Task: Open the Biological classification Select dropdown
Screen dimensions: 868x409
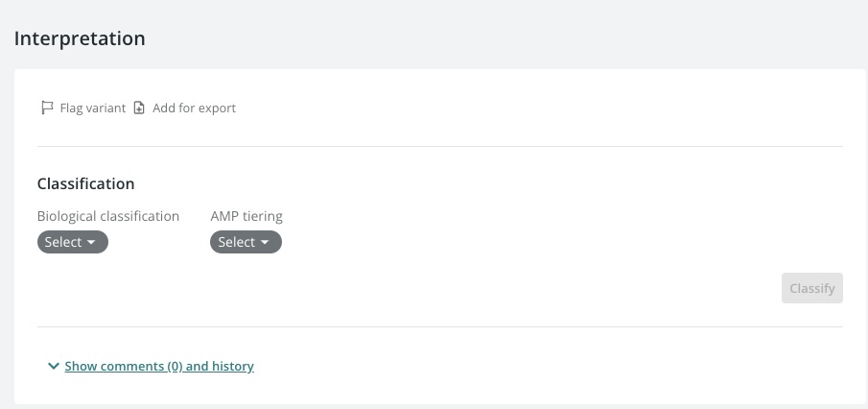Action: pos(73,242)
